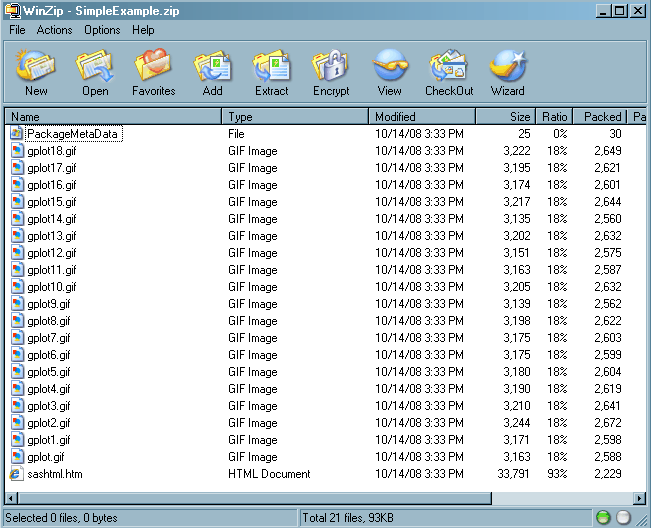
Task: Click the 0% ratio cell
Action: tap(560, 134)
